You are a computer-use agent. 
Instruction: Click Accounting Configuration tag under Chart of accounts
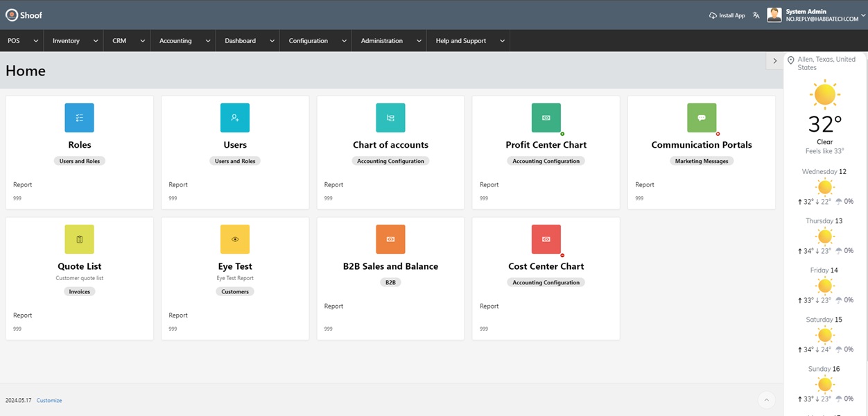pos(390,161)
